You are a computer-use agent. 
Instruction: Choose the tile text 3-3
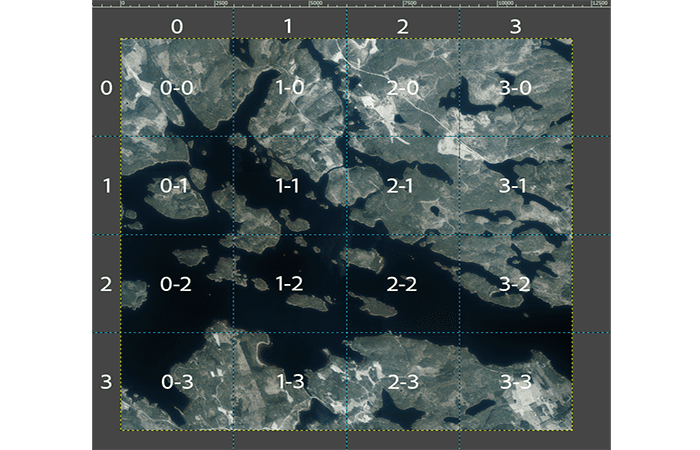tap(516, 382)
